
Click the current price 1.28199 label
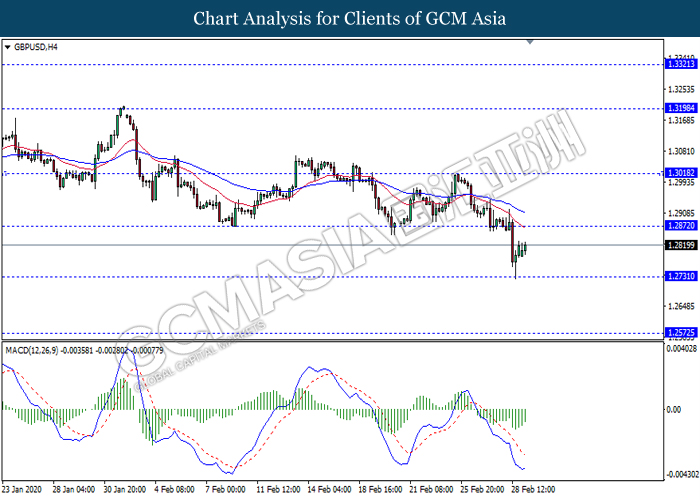click(x=680, y=245)
